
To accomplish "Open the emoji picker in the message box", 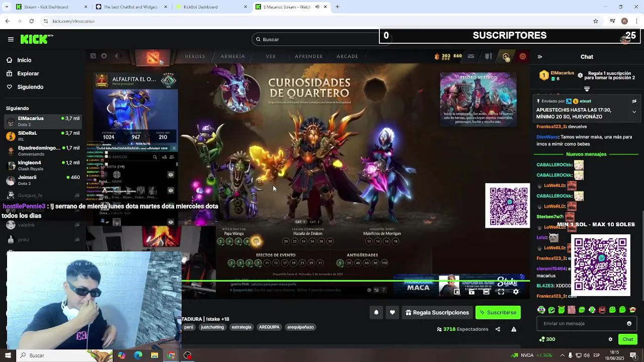I will (629, 323).
